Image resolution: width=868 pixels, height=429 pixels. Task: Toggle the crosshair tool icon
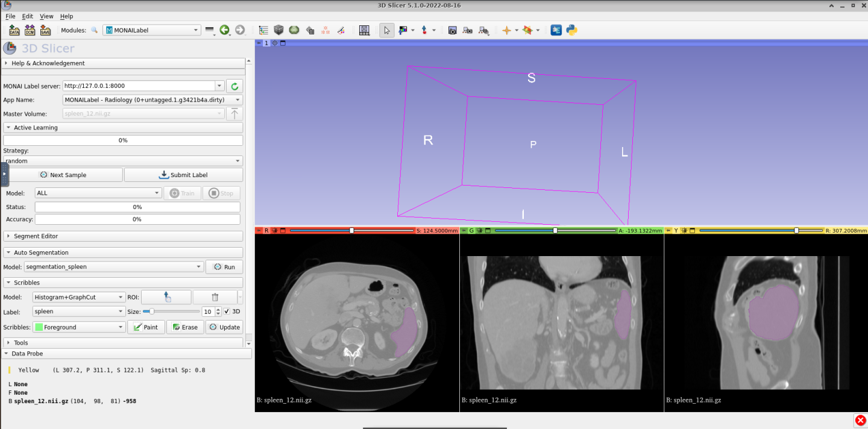tap(506, 30)
